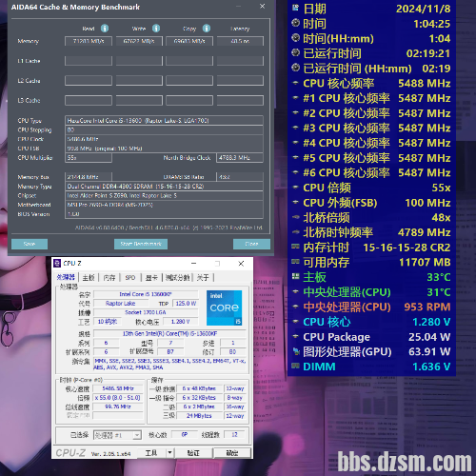This screenshot has height=476, width=476.
Task: Click the icon beside 北桥倍频 48x
Action: tap(295, 217)
